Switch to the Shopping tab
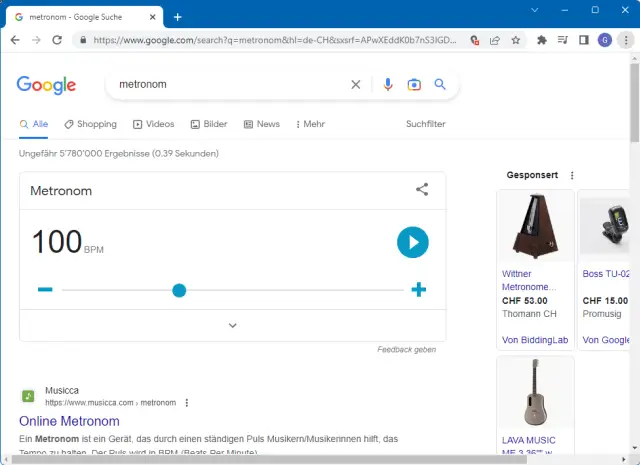The image size is (640, 465). (91, 124)
